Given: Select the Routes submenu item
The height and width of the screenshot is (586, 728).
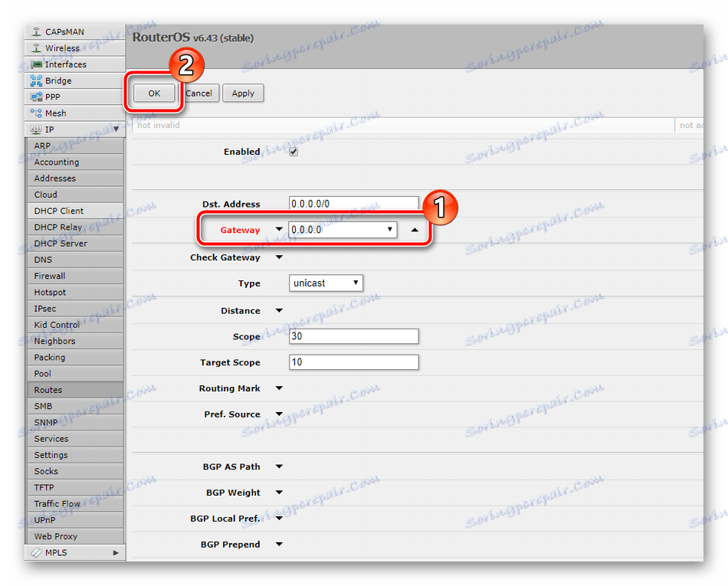Looking at the screenshot, I should [76, 390].
